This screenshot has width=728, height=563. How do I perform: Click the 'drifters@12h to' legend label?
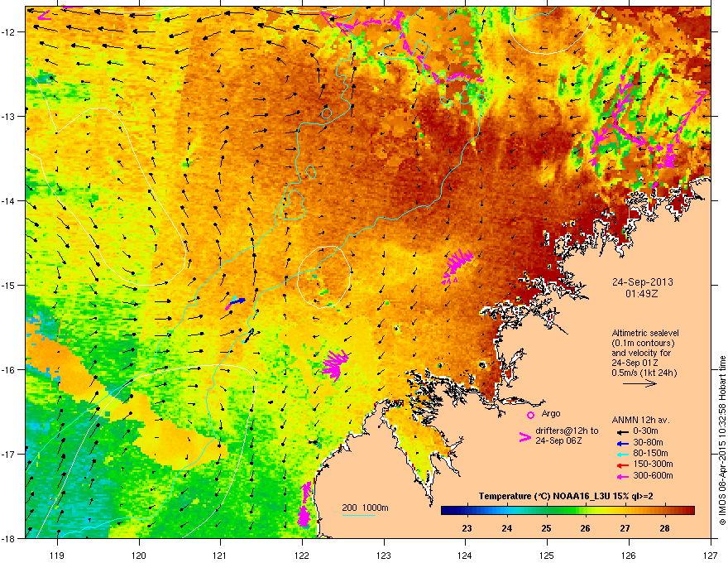(567, 431)
